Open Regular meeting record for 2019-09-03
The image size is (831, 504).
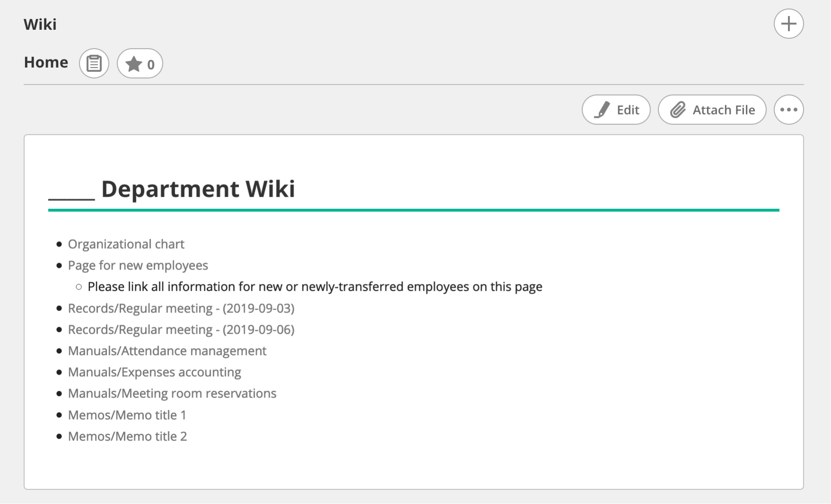tap(181, 308)
